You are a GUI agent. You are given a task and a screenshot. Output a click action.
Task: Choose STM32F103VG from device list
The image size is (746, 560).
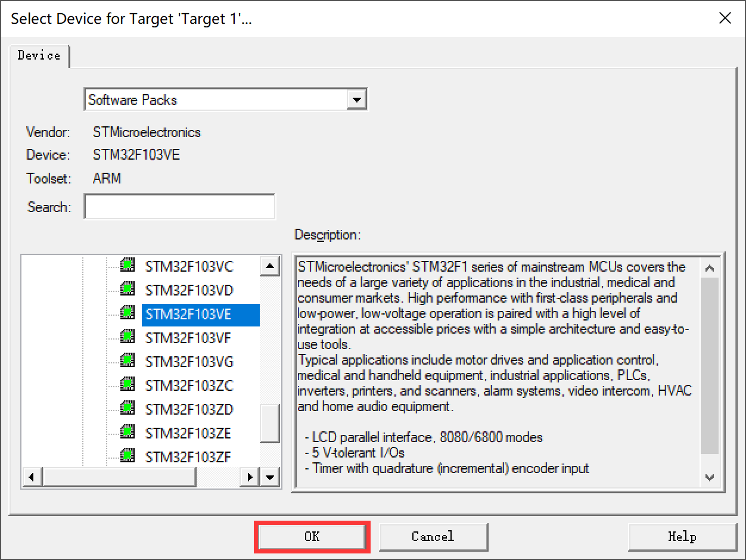pyautogui.click(x=189, y=362)
